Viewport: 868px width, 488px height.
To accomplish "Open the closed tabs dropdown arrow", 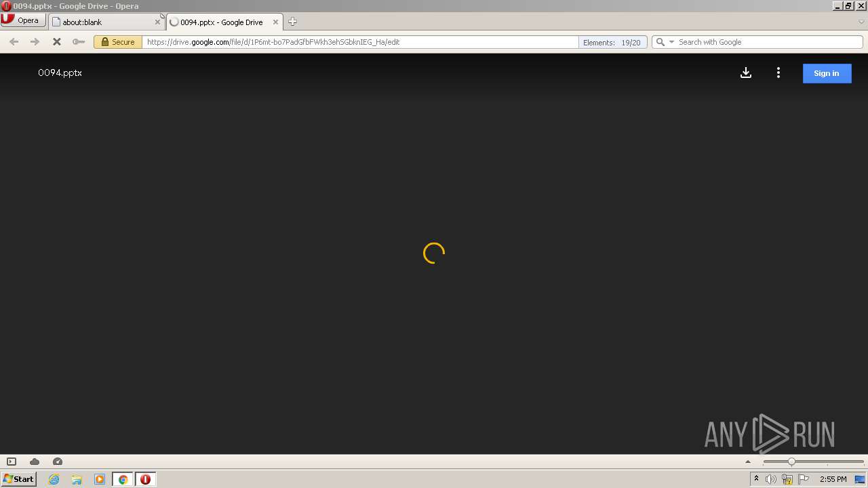I will tap(861, 22).
